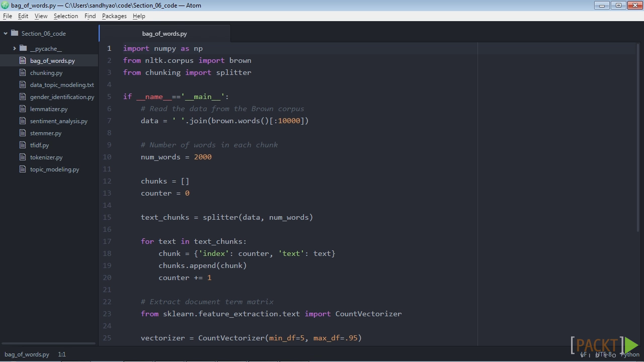
Task: Click the tfidf.py file icon
Action: click(x=23, y=145)
